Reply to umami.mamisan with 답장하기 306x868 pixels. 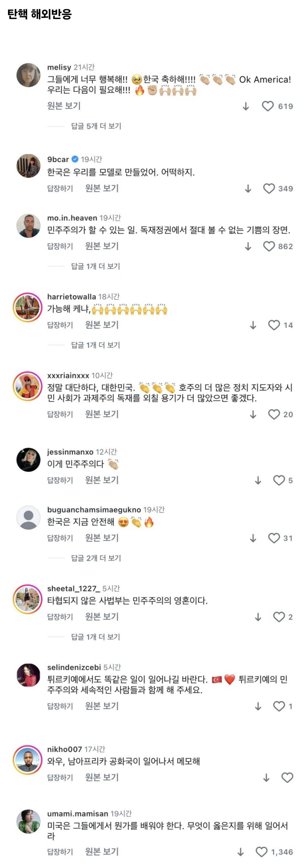pyautogui.click(x=60, y=852)
